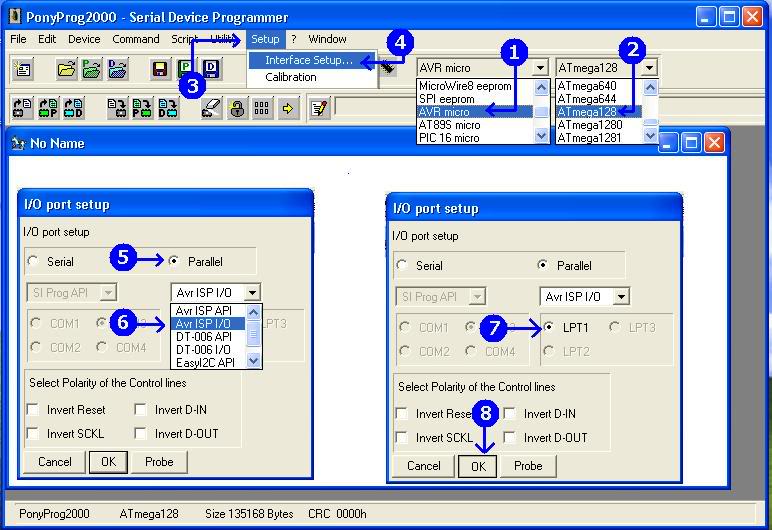Click OK in right I/O port dialog
The width and height of the screenshot is (772, 530).
[478, 466]
